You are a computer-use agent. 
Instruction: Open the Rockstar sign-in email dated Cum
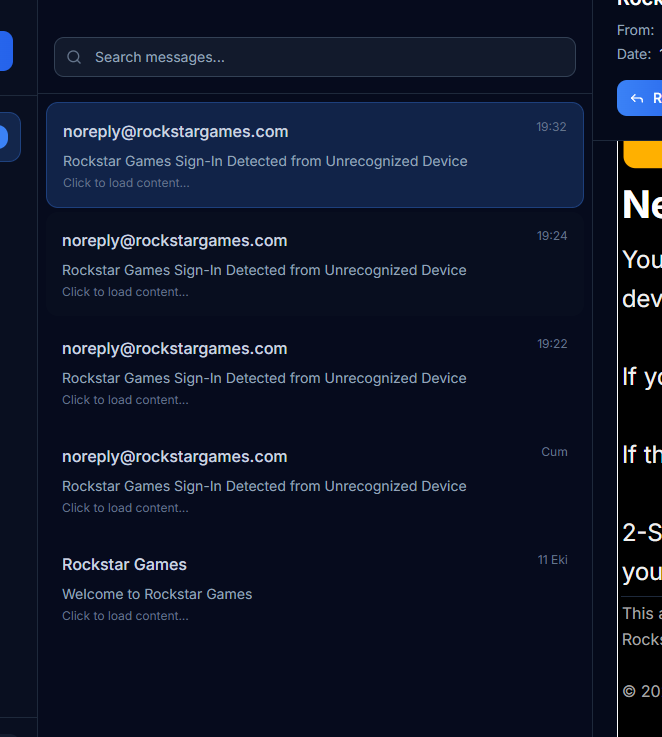coord(315,480)
